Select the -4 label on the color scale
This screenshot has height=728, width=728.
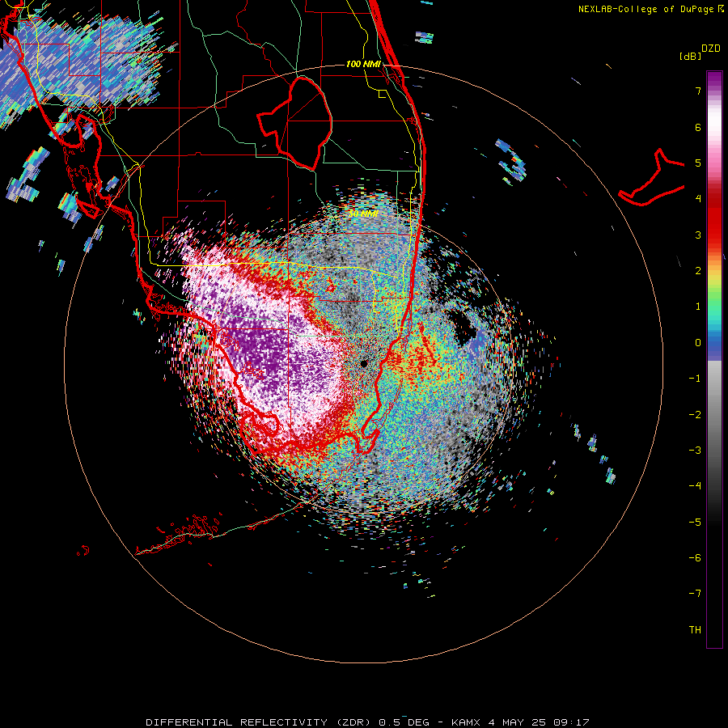point(695,486)
